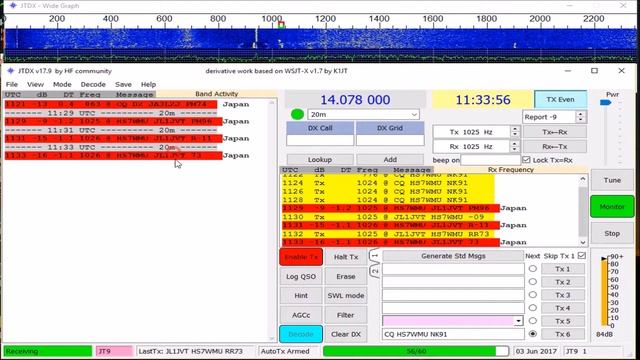The width and height of the screenshot is (640, 360).
Task: Click the JT9 mode label in status bar
Action: click(114, 351)
